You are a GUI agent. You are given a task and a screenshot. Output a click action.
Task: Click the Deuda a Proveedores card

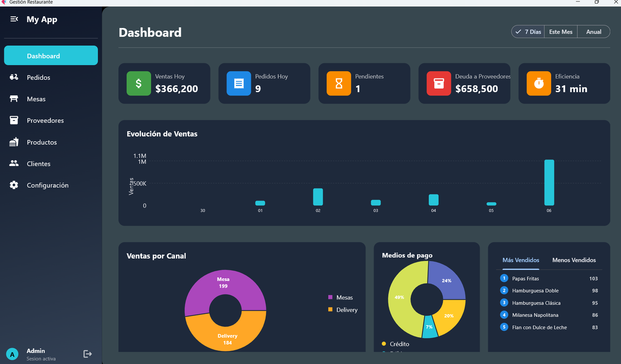pyautogui.click(x=464, y=83)
